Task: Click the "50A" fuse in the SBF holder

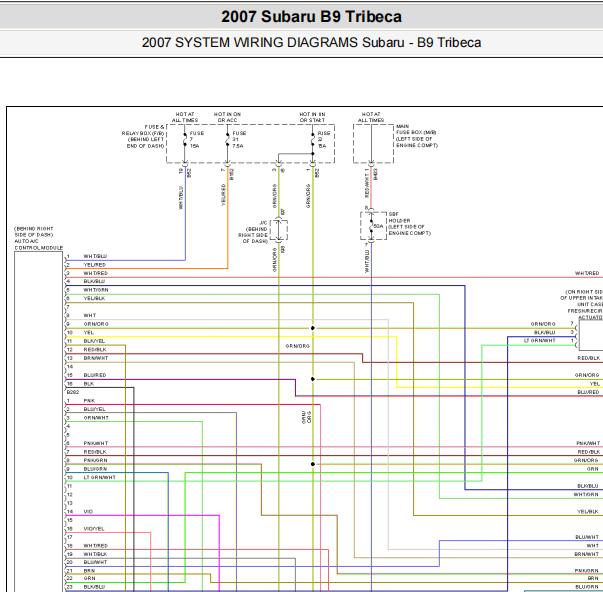Action: click(x=378, y=227)
